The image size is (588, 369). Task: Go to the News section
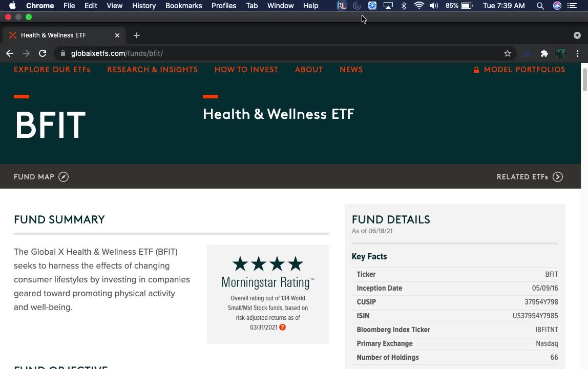(x=351, y=70)
